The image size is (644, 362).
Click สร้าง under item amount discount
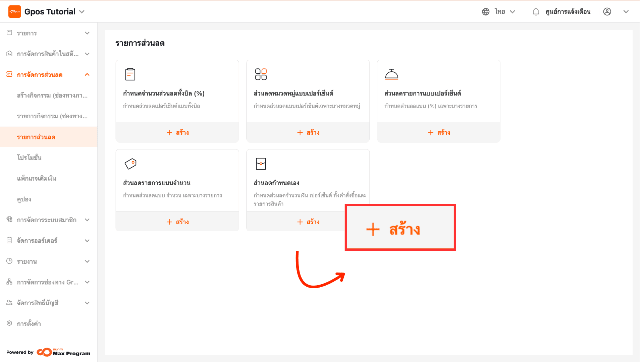[177, 222]
